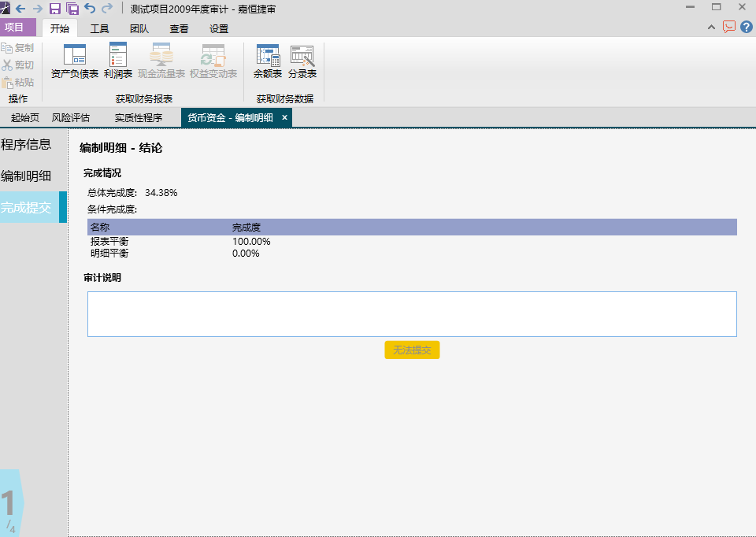Viewport: 756px width, 537px height.
Task: Click the 分录表 journal entries icon
Action: click(x=302, y=61)
